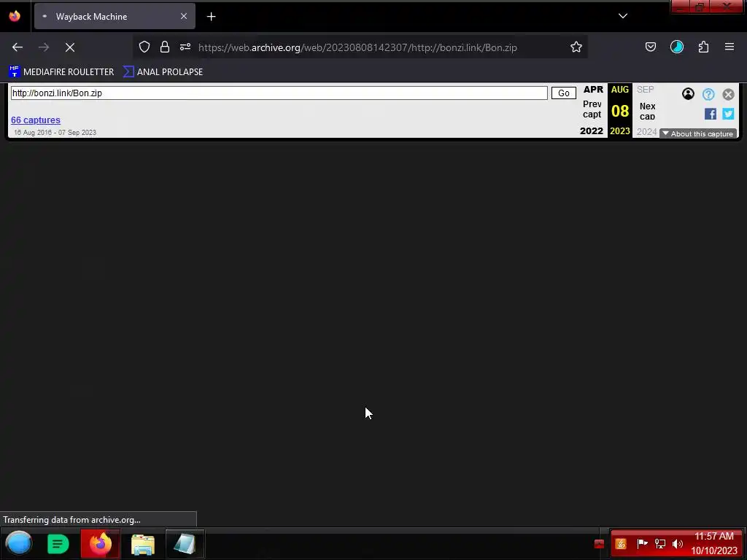The image size is (747, 560).
Task: Open the Firefox application menu
Action: tap(729, 47)
